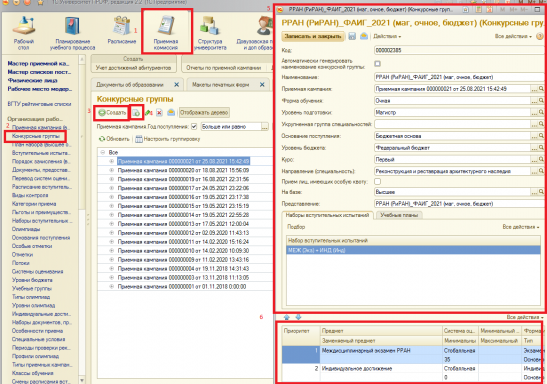Image resolution: width=547 pixels, height=384 pixels.
Task: Select Наборы вступительных испытаний tab
Action: [327, 215]
